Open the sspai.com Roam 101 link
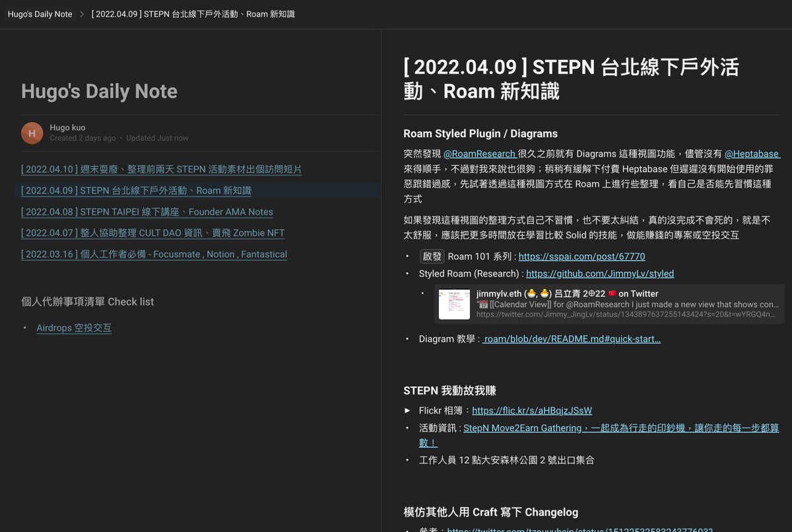Screen dimensions: 792x532 [581, 256]
